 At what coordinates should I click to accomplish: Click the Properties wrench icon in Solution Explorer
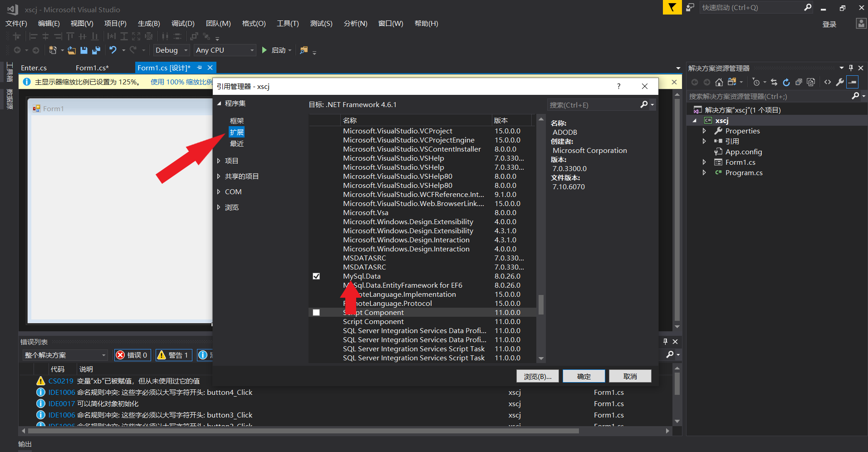[x=840, y=82]
